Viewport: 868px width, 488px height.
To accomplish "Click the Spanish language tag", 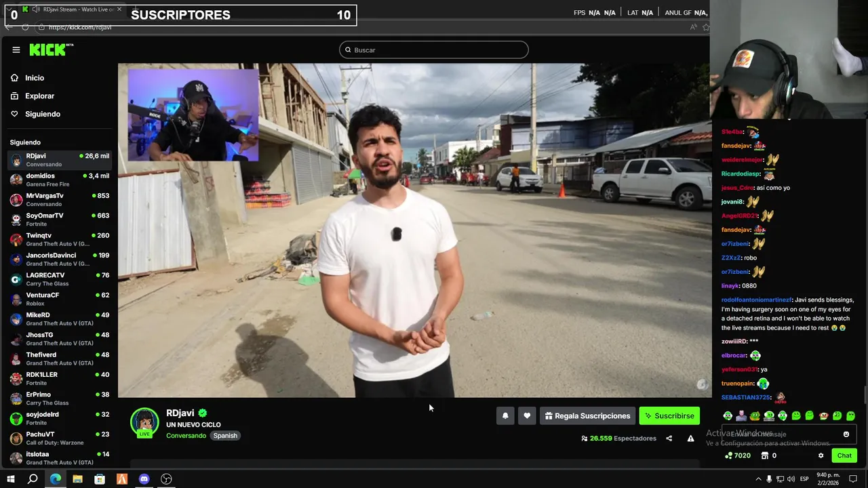I will (x=225, y=436).
